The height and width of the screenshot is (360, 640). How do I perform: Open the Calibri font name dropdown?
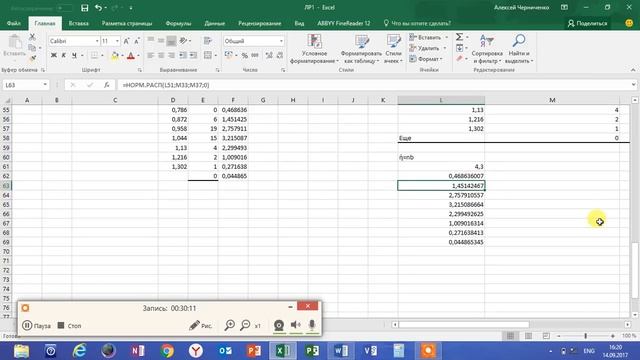click(97, 41)
